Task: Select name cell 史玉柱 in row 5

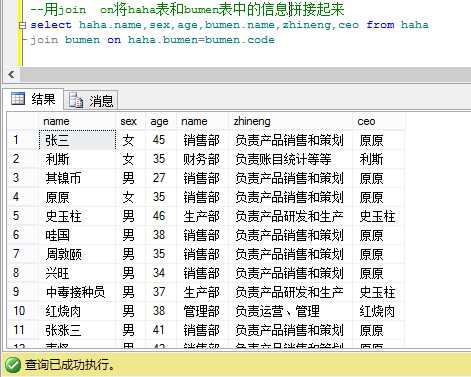Action: (x=77, y=216)
